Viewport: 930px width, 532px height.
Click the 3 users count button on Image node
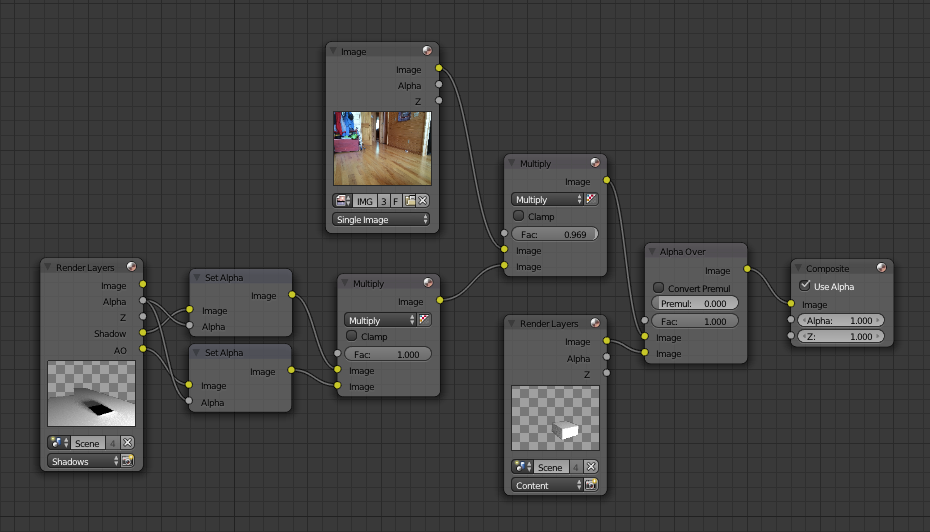coord(384,201)
